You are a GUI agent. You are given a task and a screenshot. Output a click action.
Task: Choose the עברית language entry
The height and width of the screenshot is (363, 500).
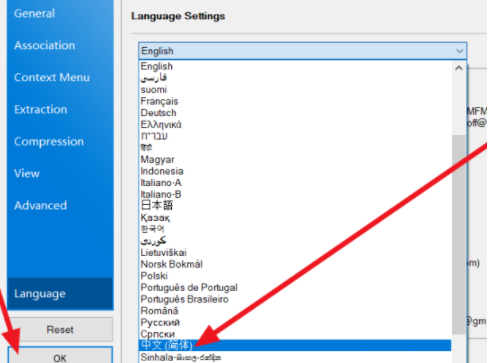click(295, 136)
